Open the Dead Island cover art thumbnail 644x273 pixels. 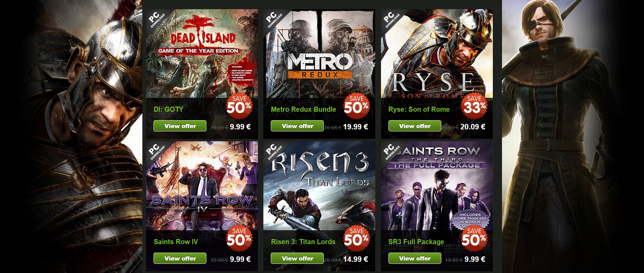[x=202, y=54]
